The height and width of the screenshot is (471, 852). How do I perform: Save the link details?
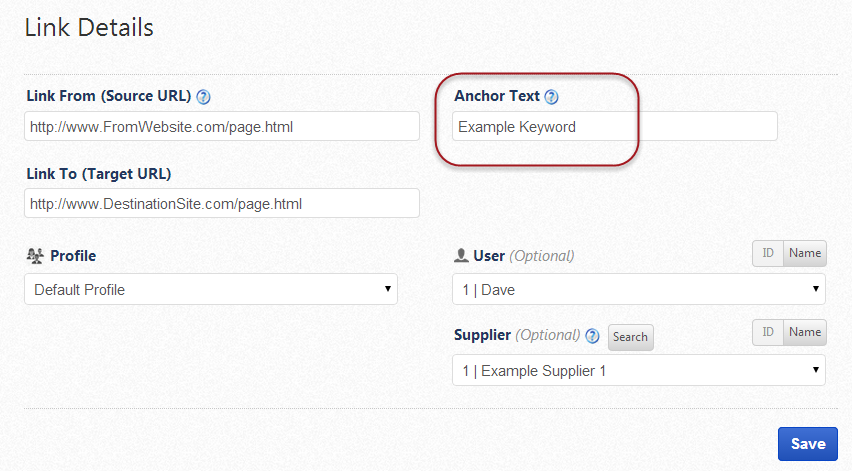coord(807,444)
